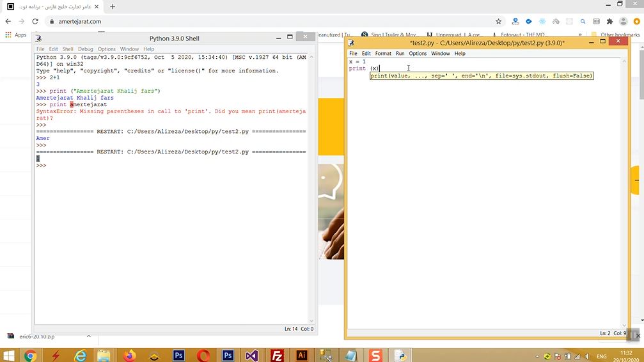Open the Shell menu in Python Shell
Screen dimensions: 644x362
68,49
